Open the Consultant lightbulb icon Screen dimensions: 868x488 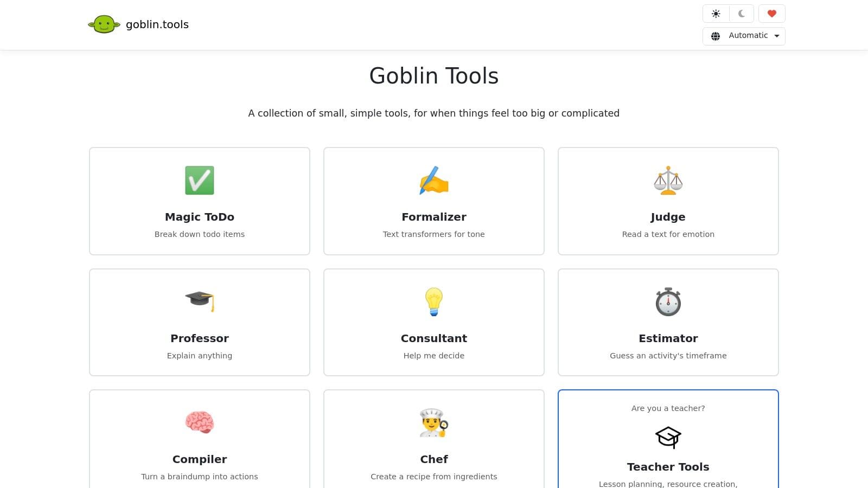tap(433, 301)
